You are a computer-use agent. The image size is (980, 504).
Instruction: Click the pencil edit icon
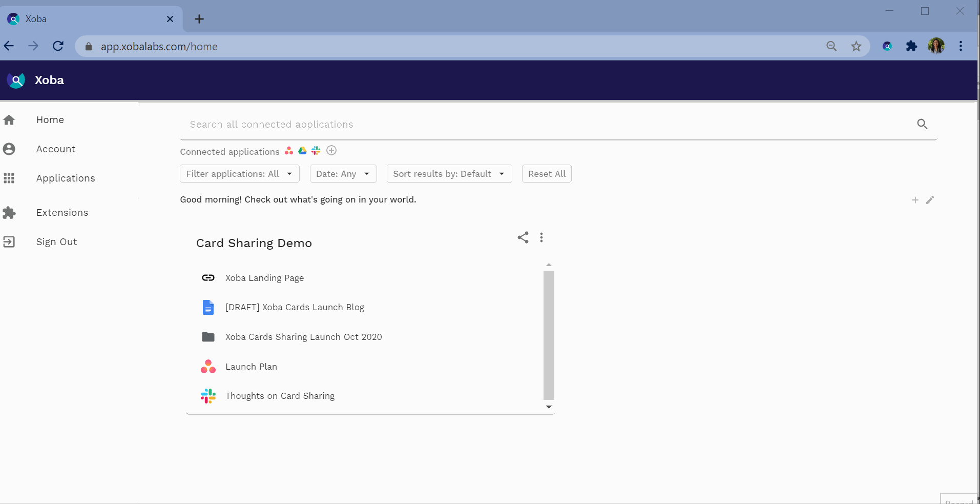coord(930,200)
